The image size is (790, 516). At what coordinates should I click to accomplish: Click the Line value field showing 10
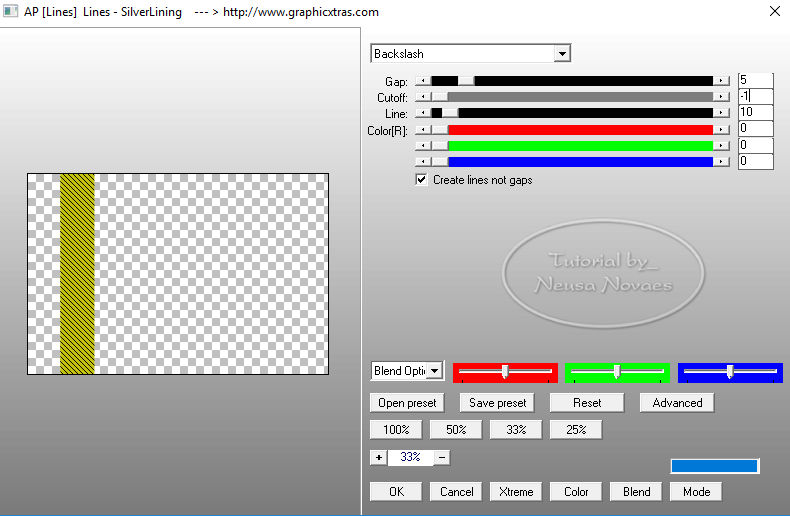point(755,112)
